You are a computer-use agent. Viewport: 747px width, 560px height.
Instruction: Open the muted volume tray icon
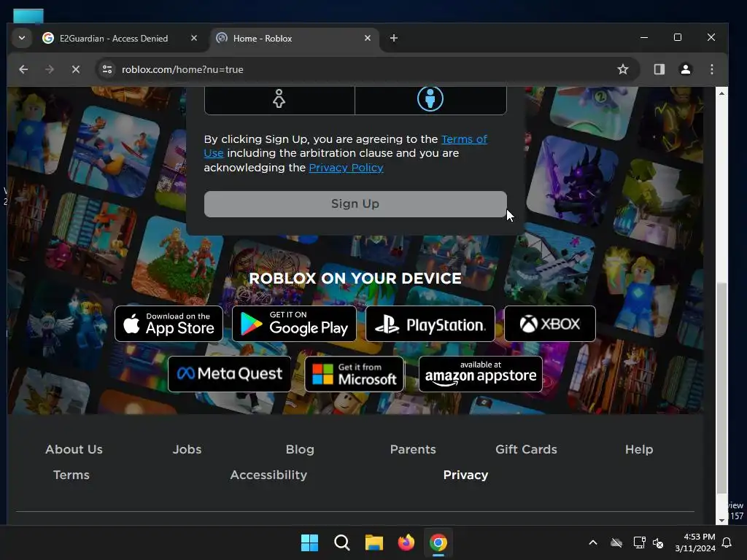[658, 542]
